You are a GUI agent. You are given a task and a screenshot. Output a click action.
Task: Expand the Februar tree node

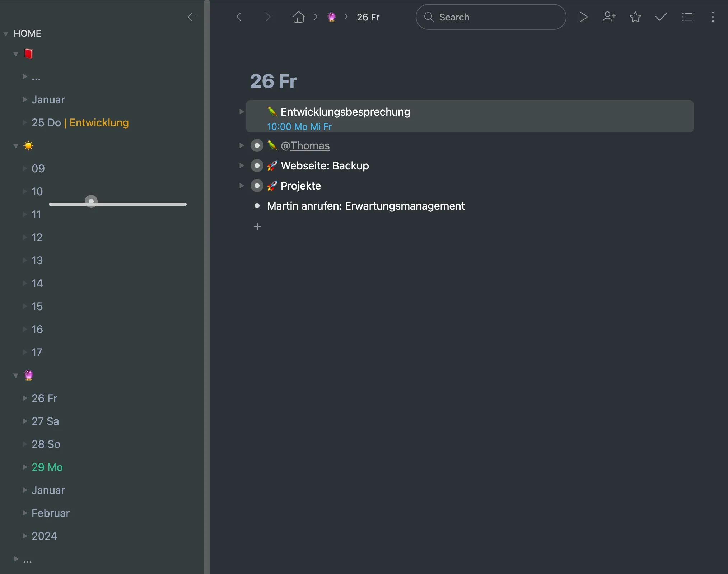click(x=24, y=513)
